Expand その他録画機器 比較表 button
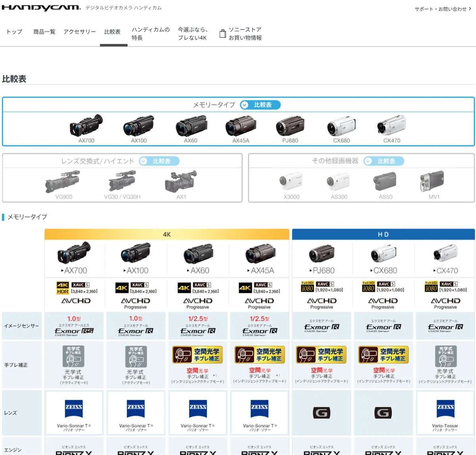This screenshot has height=455, width=476. [x=384, y=161]
